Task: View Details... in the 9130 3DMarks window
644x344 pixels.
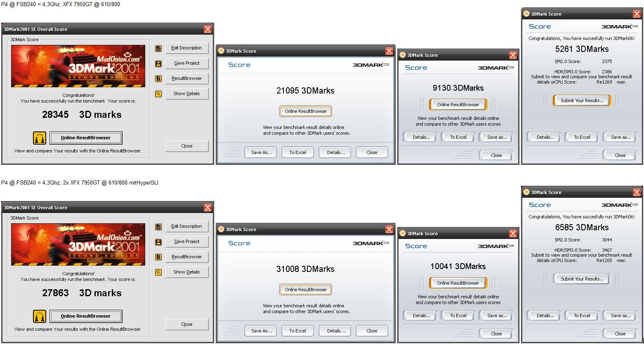Action: tap(421, 137)
